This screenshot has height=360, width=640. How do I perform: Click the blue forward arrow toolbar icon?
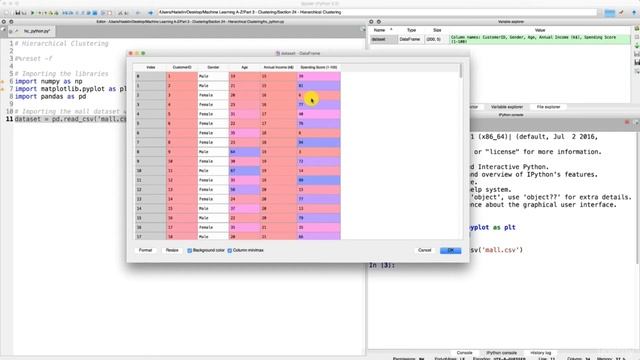click(150, 13)
